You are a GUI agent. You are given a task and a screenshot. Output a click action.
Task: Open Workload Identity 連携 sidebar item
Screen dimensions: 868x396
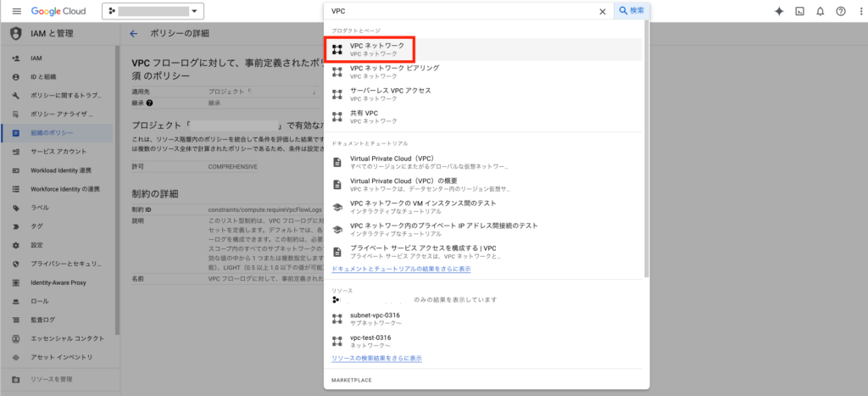click(x=58, y=170)
